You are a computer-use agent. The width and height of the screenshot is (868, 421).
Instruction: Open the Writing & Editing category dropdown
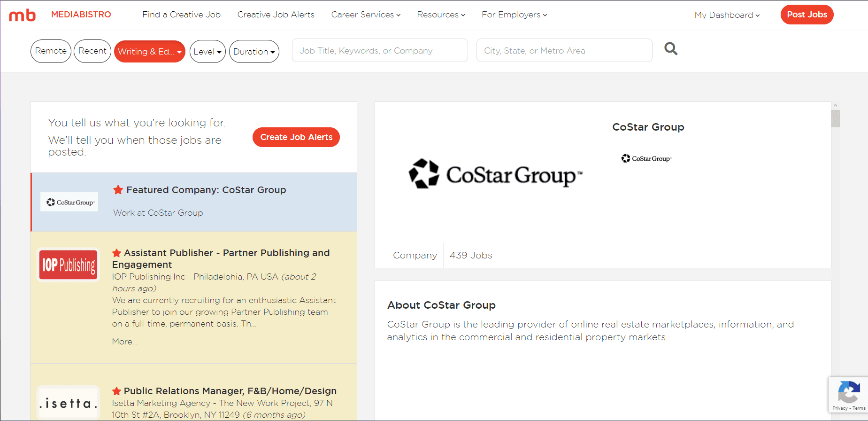tap(149, 52)
